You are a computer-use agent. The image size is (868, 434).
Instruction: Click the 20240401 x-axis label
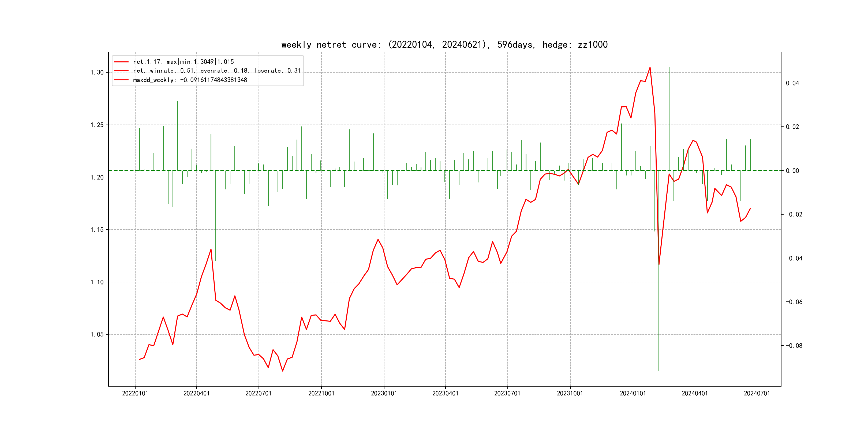point(694,394)
